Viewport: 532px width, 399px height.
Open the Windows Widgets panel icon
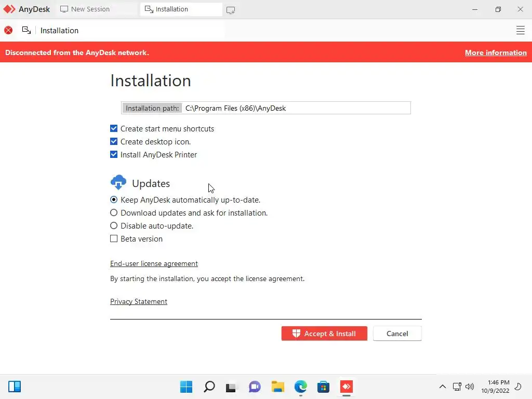tap(15, 387)
